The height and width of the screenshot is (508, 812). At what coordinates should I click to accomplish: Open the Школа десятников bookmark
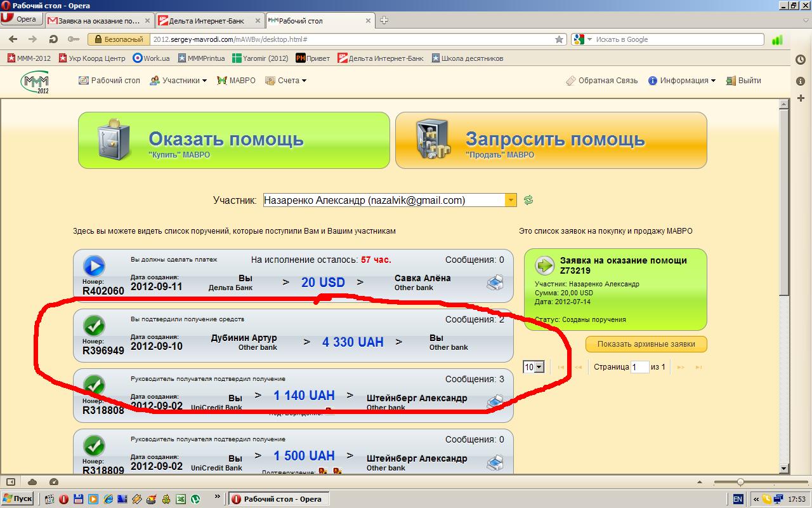pos(468,58)
